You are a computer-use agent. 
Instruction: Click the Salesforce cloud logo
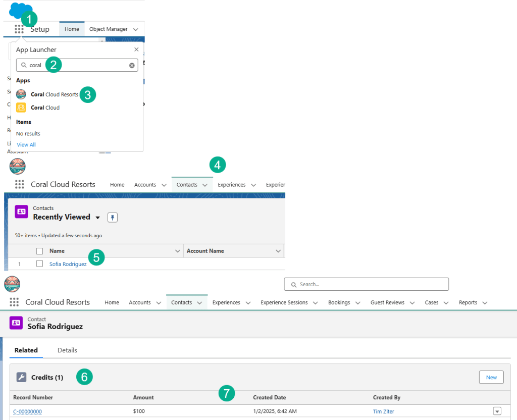click(20, 10)
